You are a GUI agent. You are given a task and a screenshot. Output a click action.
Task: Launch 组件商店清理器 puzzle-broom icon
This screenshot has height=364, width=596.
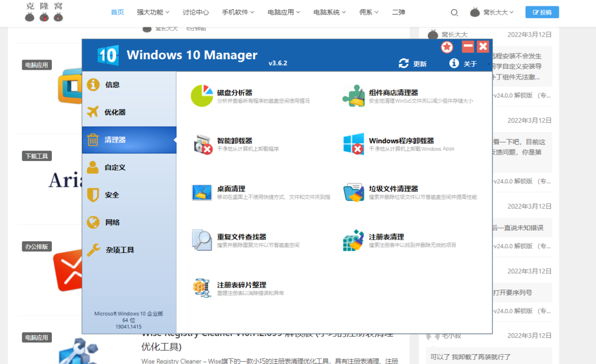[353, 95]
